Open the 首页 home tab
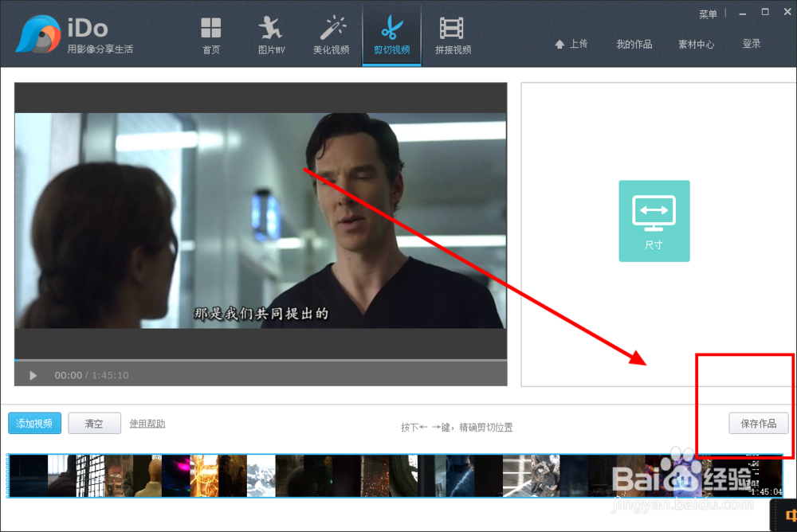797x532 pixels. 211,35
